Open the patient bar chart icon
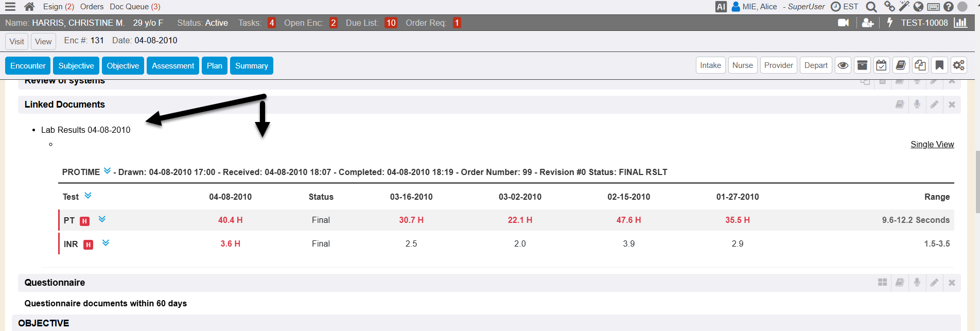This screenshot has width=980, height=331. (x=960, y=23)
